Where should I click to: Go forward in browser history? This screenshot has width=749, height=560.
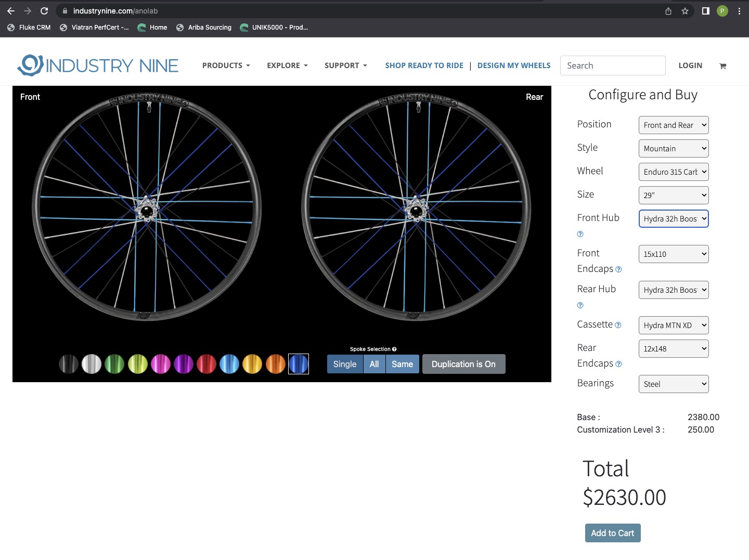pos(28,11)
